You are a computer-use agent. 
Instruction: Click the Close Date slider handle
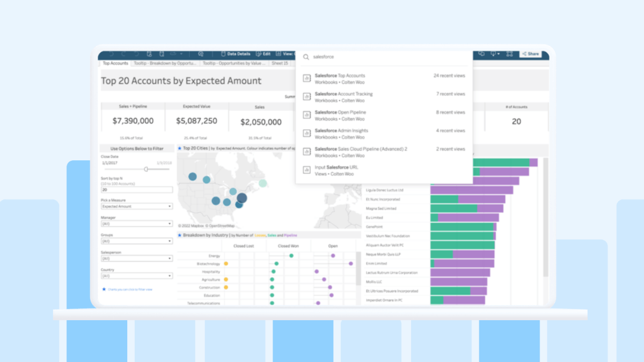pos(146,169)
